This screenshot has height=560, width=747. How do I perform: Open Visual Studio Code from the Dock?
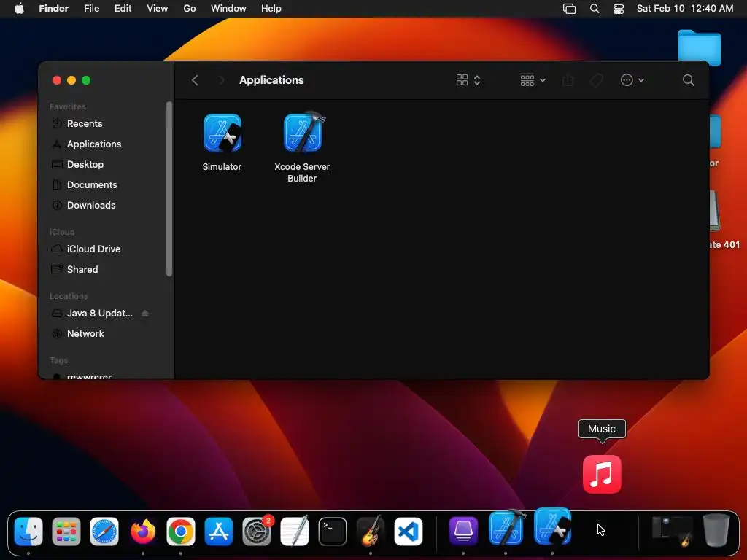(x=409, y=531)
